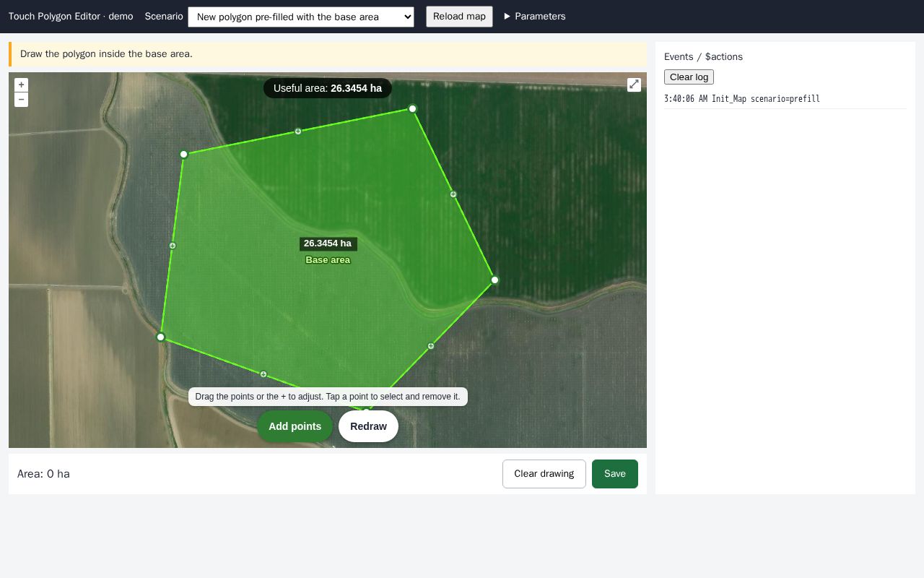Click the plus handle on the upper-right edge
Viewport: 924px width, 578px height.
453,194
